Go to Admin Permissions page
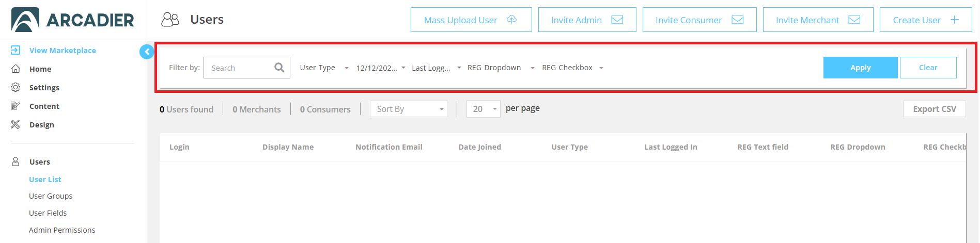The image size is (980, 243). click(x=62, y=230)
